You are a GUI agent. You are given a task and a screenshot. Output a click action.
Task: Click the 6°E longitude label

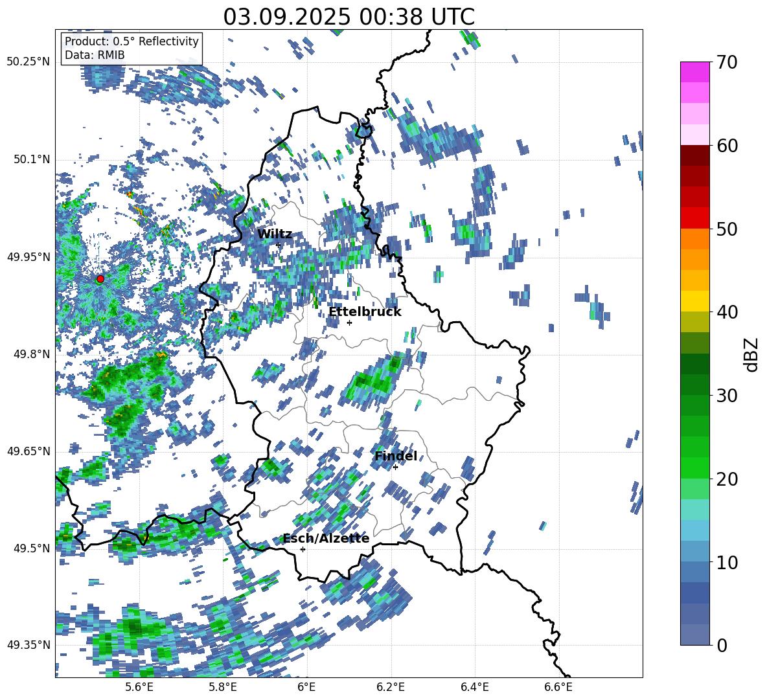coord(306,687)
